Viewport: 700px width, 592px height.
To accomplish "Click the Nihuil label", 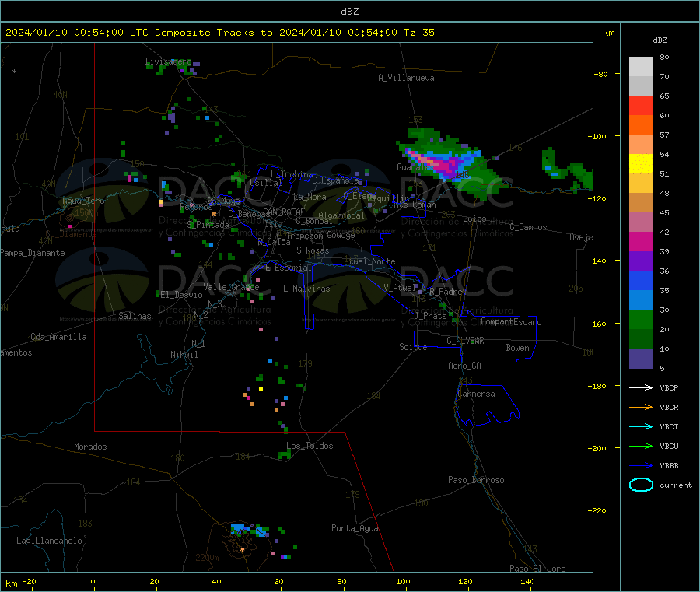I will 184,355.
